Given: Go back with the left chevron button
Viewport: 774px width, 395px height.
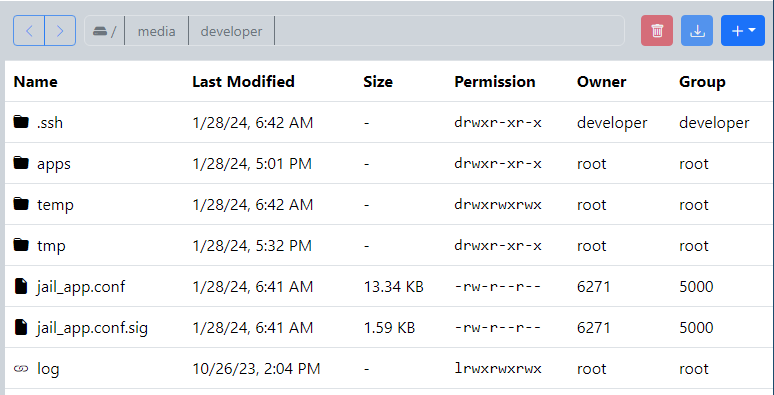Looking at the screenshot, I should [x=29, y=31].
